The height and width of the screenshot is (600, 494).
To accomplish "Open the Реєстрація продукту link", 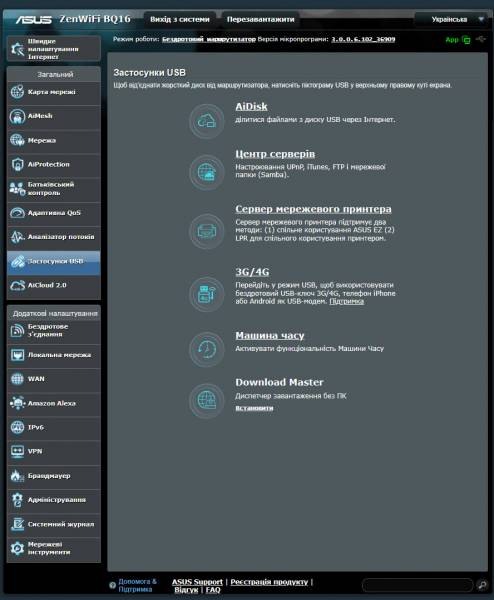I will tap(269, 582).
